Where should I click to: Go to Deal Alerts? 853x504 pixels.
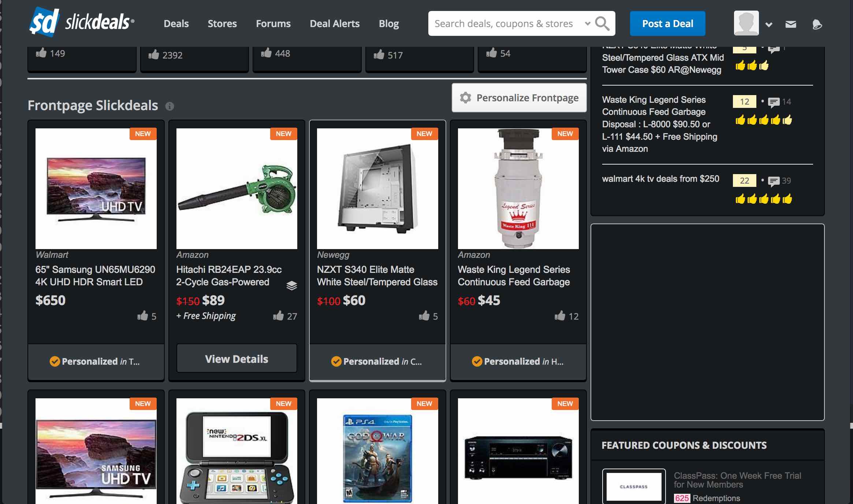tap(334, 23)
